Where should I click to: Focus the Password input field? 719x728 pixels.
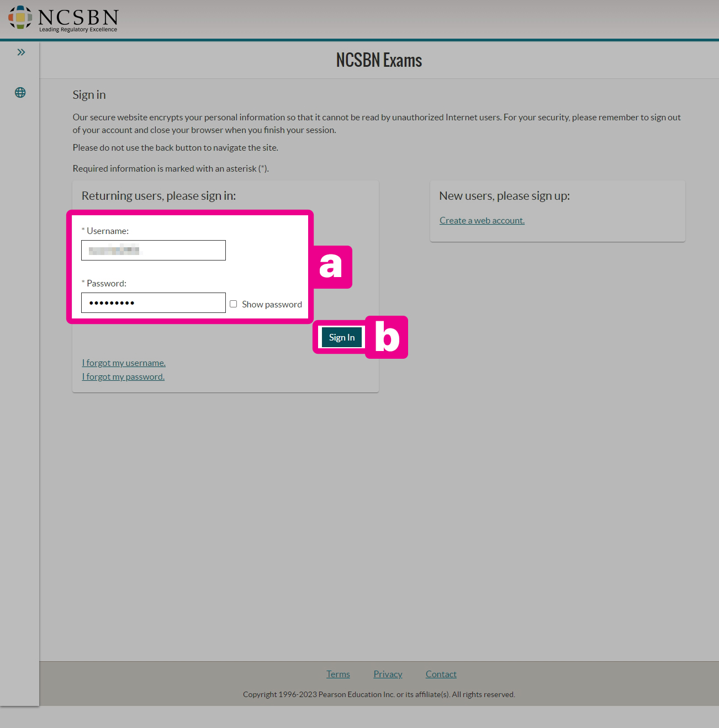point(154,302)
